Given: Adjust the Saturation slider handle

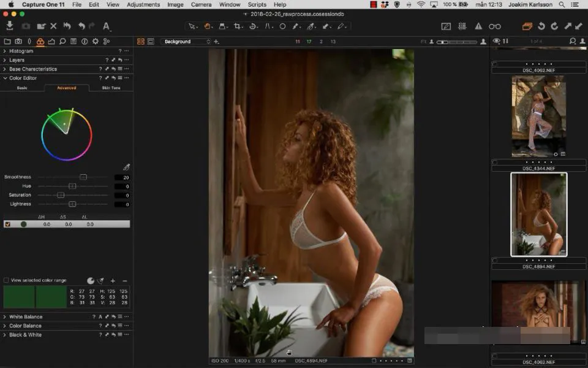Looking at the screenshot, I should (x=61, y=195).
